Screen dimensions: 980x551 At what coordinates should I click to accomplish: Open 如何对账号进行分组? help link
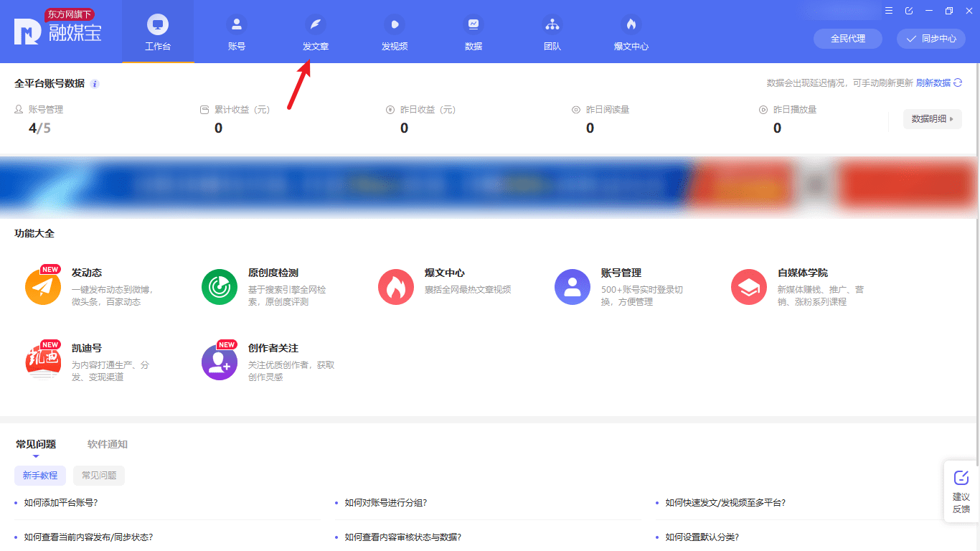pyautogui.click(x=386, y=502)
